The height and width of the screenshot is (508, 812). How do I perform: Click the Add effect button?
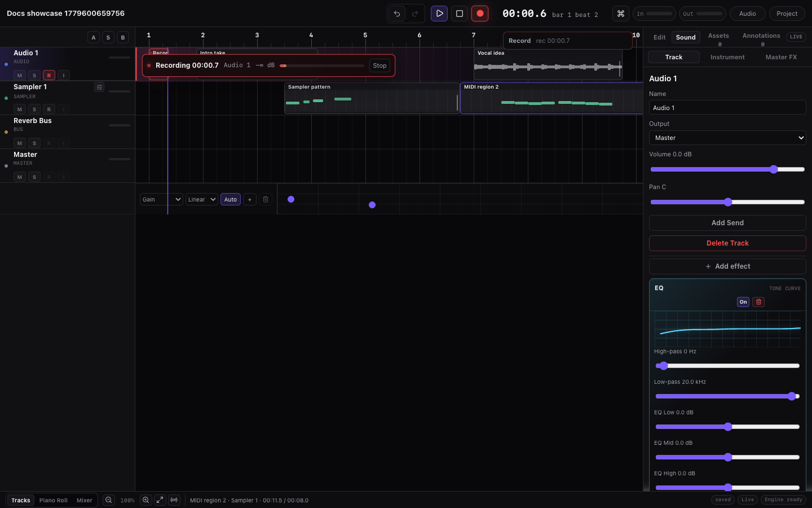tap(727, 266)
